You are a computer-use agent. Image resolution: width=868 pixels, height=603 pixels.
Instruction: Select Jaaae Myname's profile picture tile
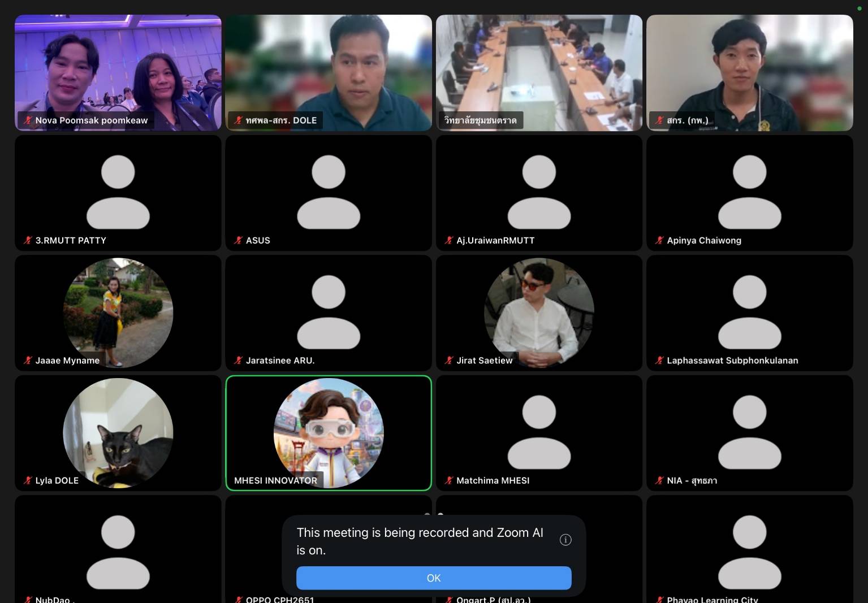point(118,313)
